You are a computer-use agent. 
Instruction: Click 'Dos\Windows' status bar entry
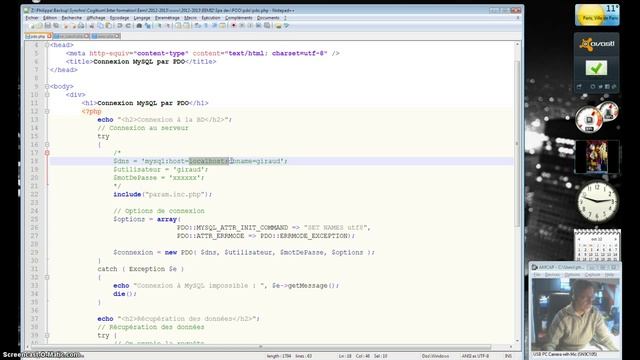click(x=436, y=356)
